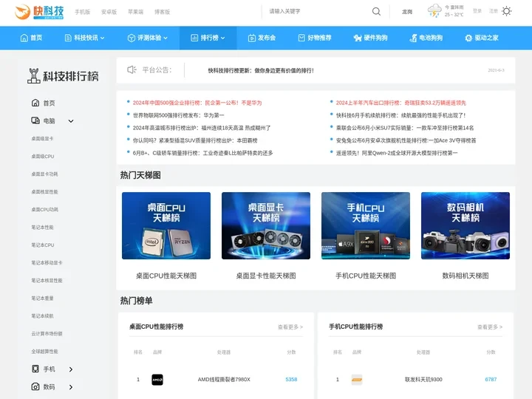532x399 pixels.
Task: Select 云计算市场份额 in the sidebar
Action: tap(47, 333)
